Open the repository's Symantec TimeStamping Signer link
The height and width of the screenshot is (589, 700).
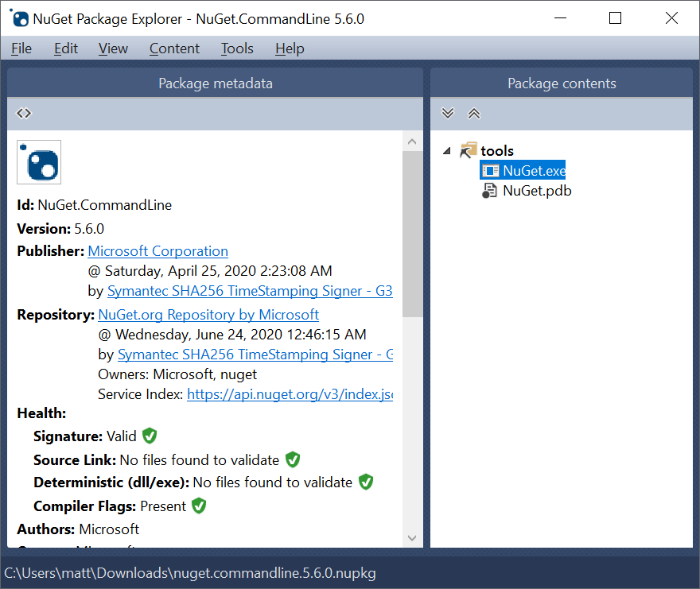(x=255, y=355)
